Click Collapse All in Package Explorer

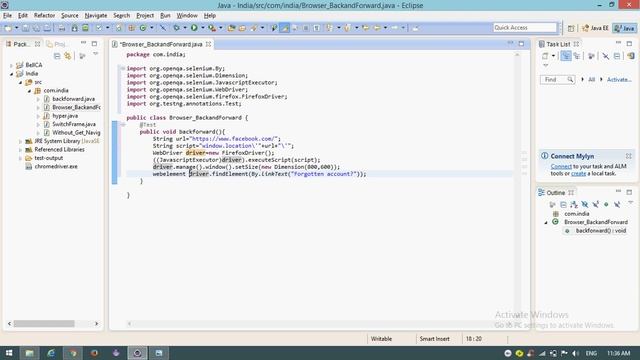[57, 56]
